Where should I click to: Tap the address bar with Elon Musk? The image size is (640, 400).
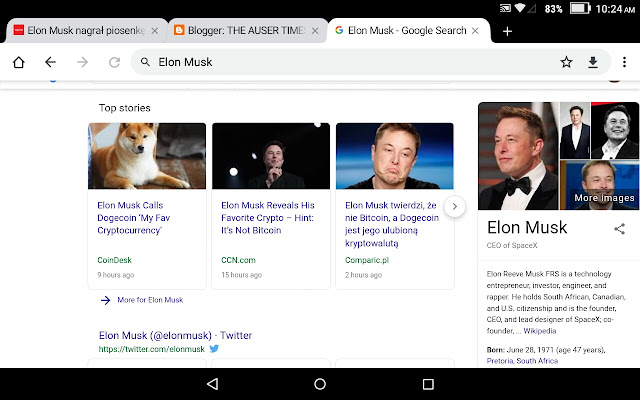click(371, 62)
